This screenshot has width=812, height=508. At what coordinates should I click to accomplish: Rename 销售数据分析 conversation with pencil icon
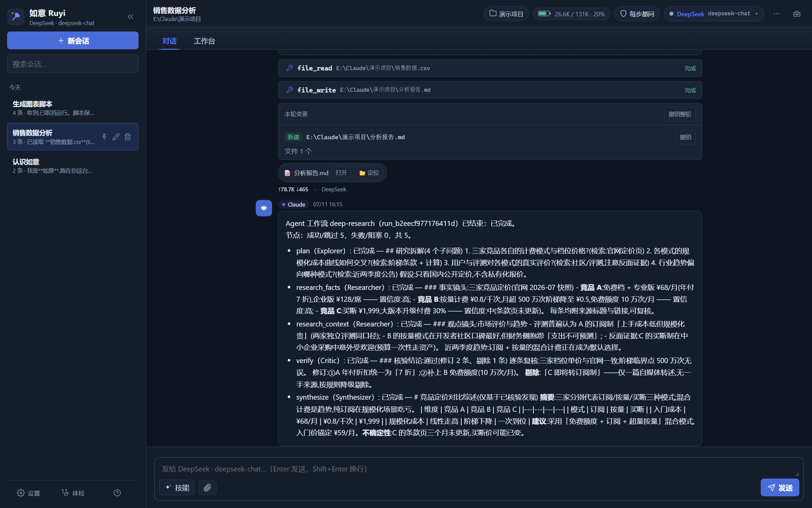point(116,137)
